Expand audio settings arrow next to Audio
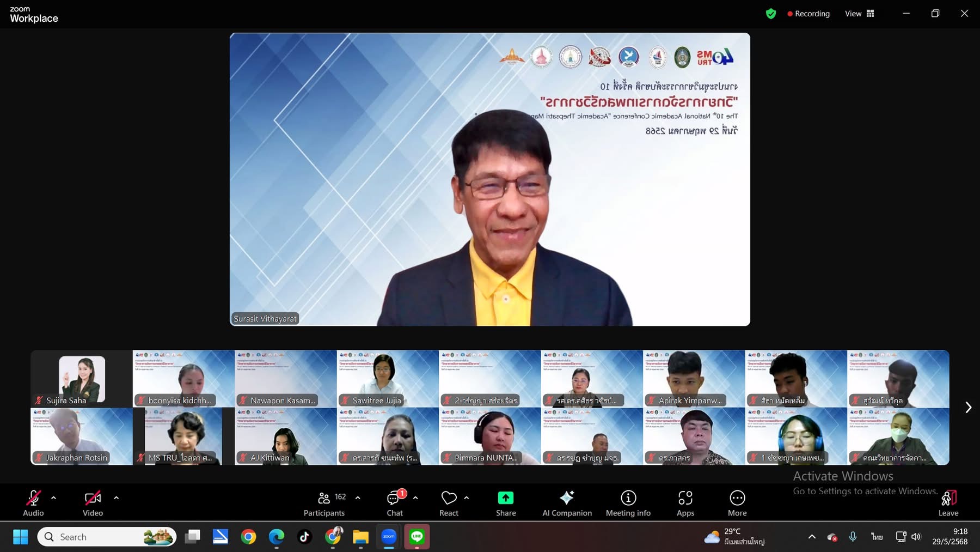This screenshot has width=980, height=552. pyautogui.click(x=53, y=498)
